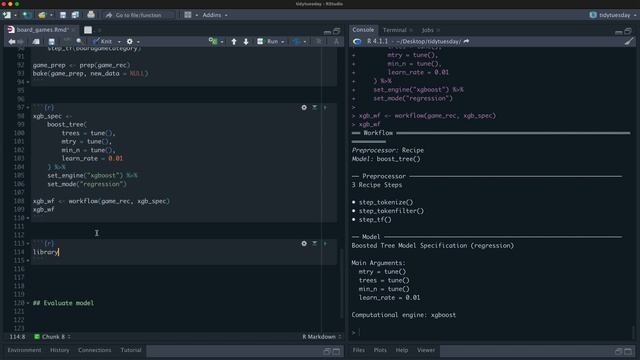Collapse the code chunk at line 113
This screenshot has width=640, height=360.
[x=28, y=244]
